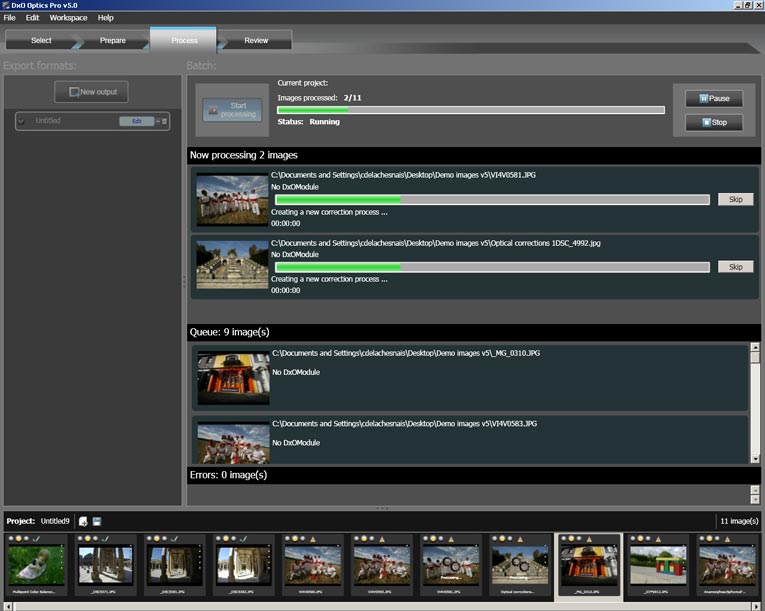Click the errors list scroll up arrow
This screenshot has height=611, width=765.
755,489
